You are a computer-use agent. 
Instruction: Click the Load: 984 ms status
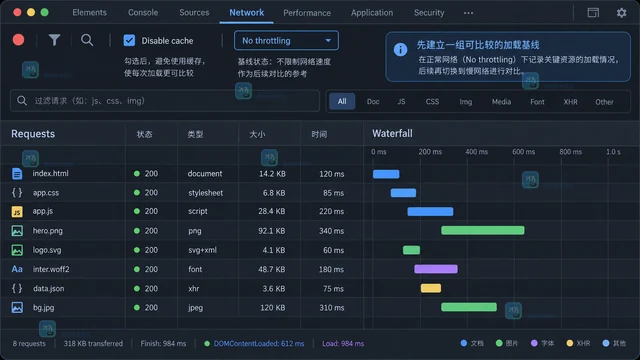(x=343, y=344)
